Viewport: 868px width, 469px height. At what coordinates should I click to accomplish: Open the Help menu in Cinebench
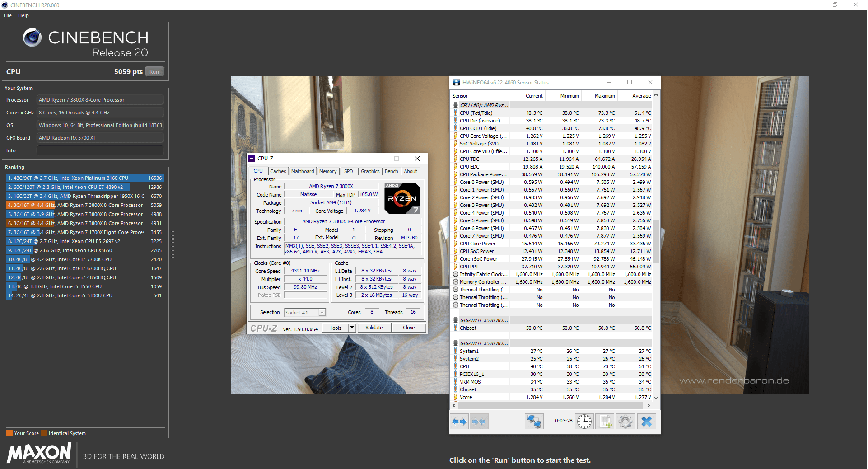click(x=23, y=15)
